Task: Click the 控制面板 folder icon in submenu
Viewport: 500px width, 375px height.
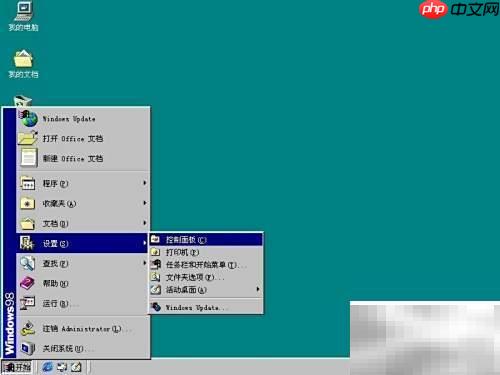Action: [155, 239]
